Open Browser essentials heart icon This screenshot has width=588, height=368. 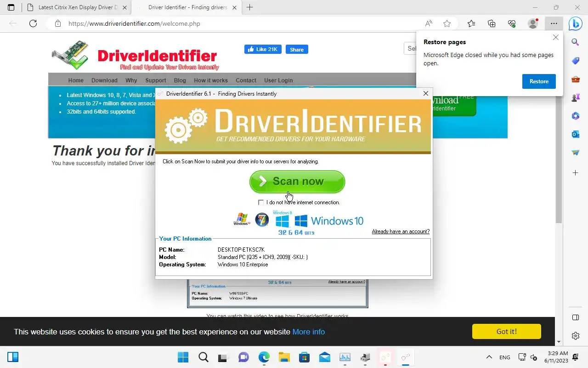[x=512, y=23]
